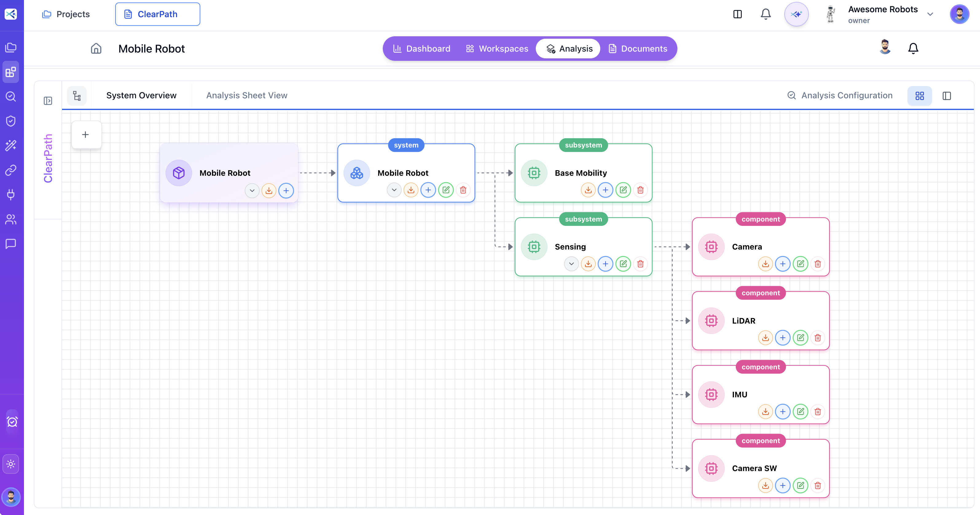Viewport: 980px width, 515px height.
Task: Expand the Mobile Robot system node chevron
Action: pyautogui.click(x=394, y=190)
